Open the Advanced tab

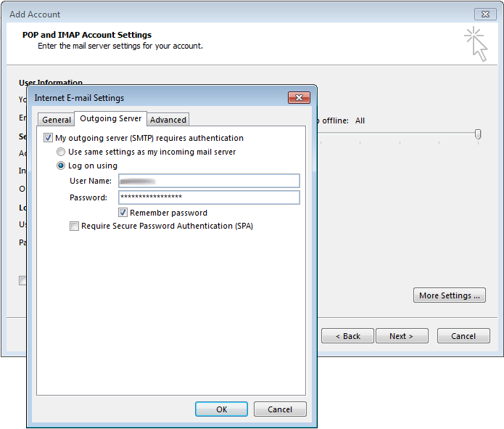pyautogui.click(x=168, y=120)
